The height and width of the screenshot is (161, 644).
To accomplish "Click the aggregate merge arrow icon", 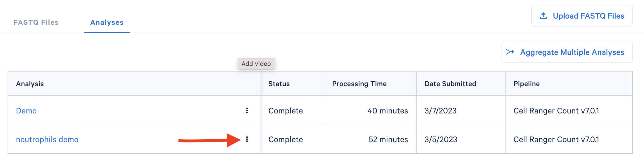I will click(x=510, y=52).
